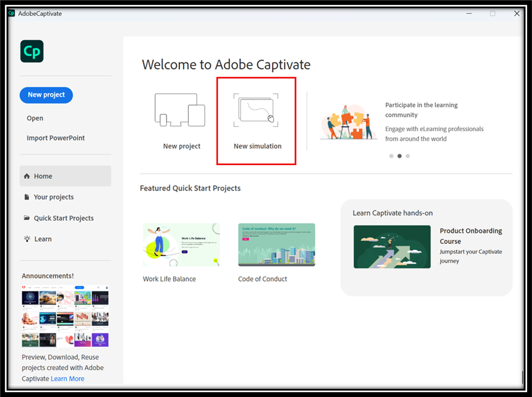Click the Quick Start Projects folder icon
The height and width of the screenshot is (397, 532).
click(x=27, y=218)
